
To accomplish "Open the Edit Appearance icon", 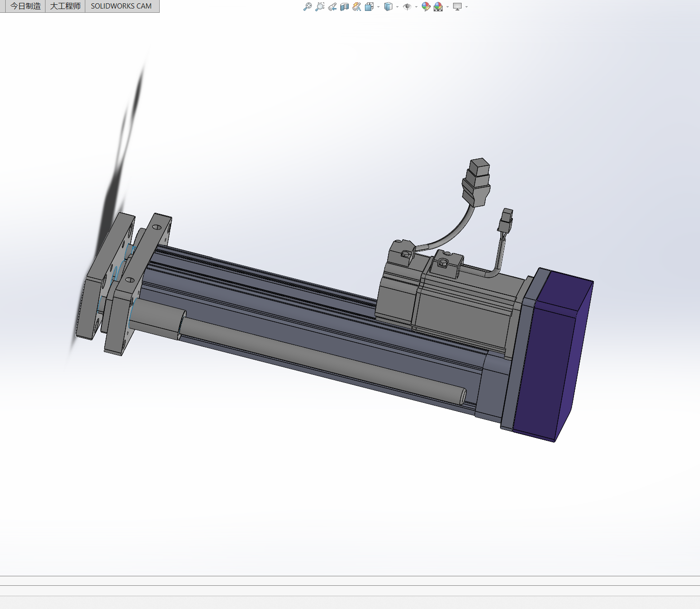I will click(x=426, y=7).
